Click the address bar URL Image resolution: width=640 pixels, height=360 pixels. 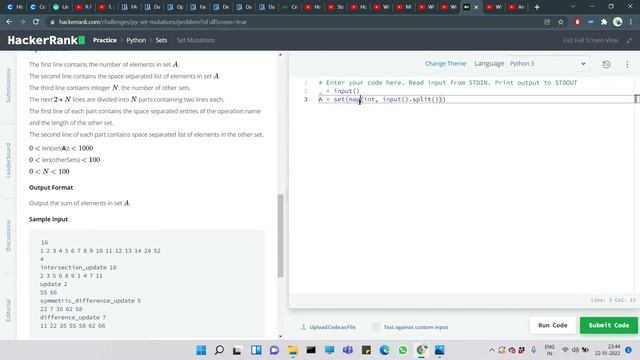pos(153,22)
